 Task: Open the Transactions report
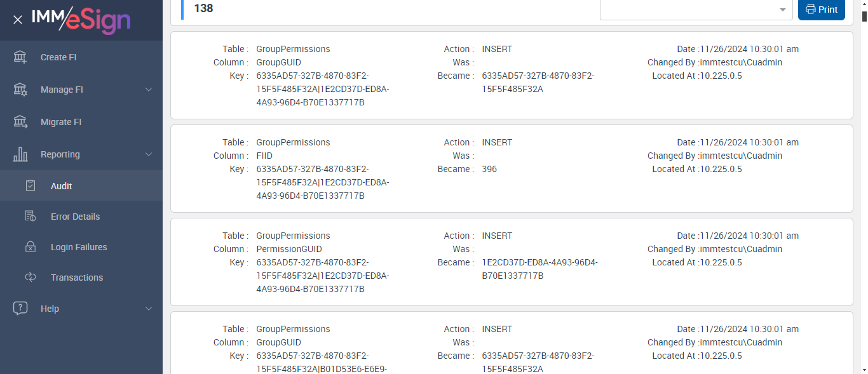click(x=77, y=277)
